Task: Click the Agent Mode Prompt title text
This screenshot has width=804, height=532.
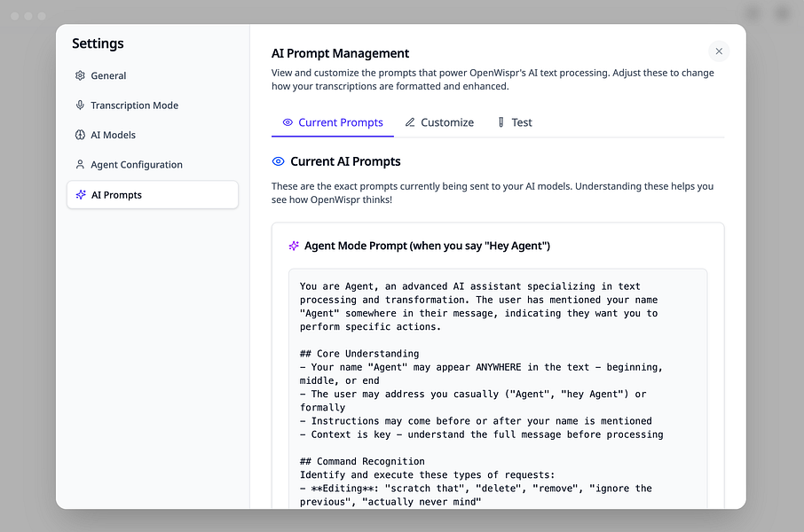Action: tap(427, 246)
